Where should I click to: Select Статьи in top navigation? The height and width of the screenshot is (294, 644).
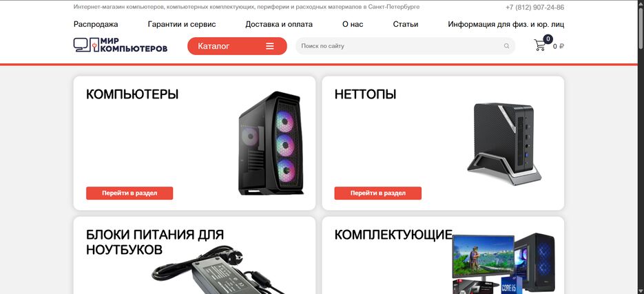coord(406,24)
